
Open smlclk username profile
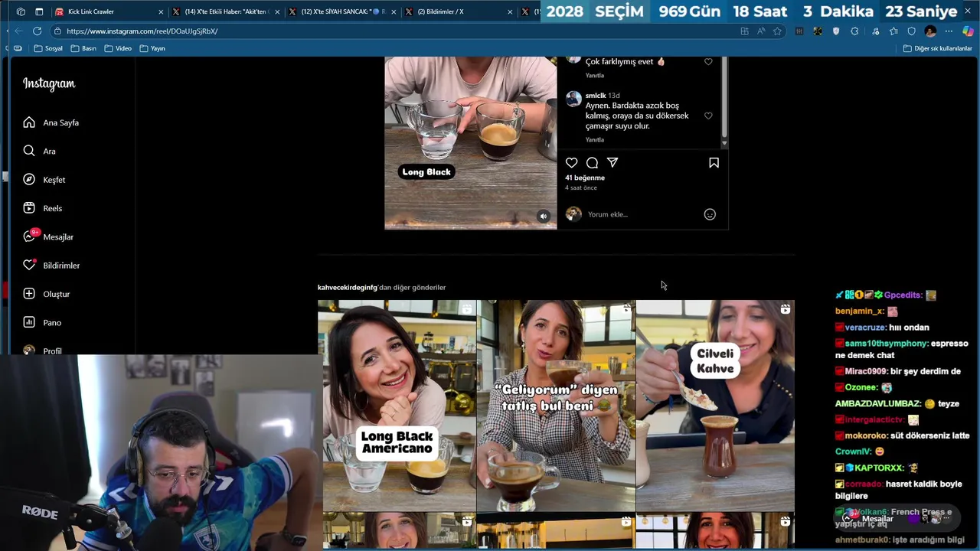point(596,96)
